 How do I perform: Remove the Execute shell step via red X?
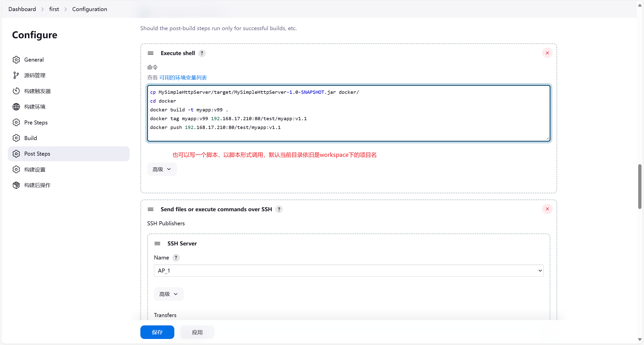[547, 53]
